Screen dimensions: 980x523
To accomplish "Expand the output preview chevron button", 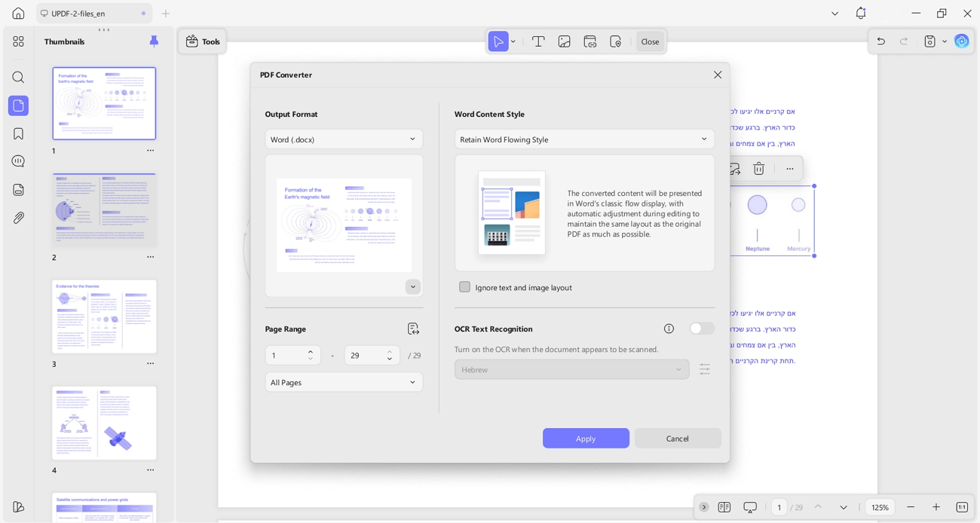I will coord(412,287).
